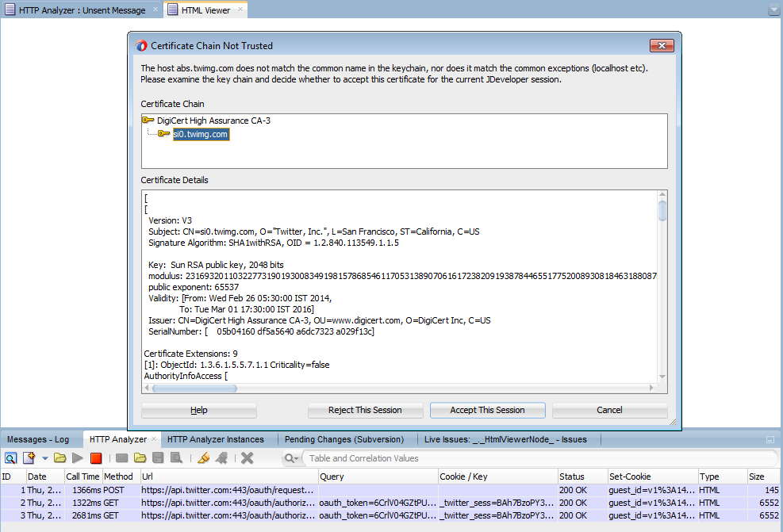This screenshot has width=783, height=532.
Task: Sort table by Cookie / Key column header
Action: pos(497,477)
